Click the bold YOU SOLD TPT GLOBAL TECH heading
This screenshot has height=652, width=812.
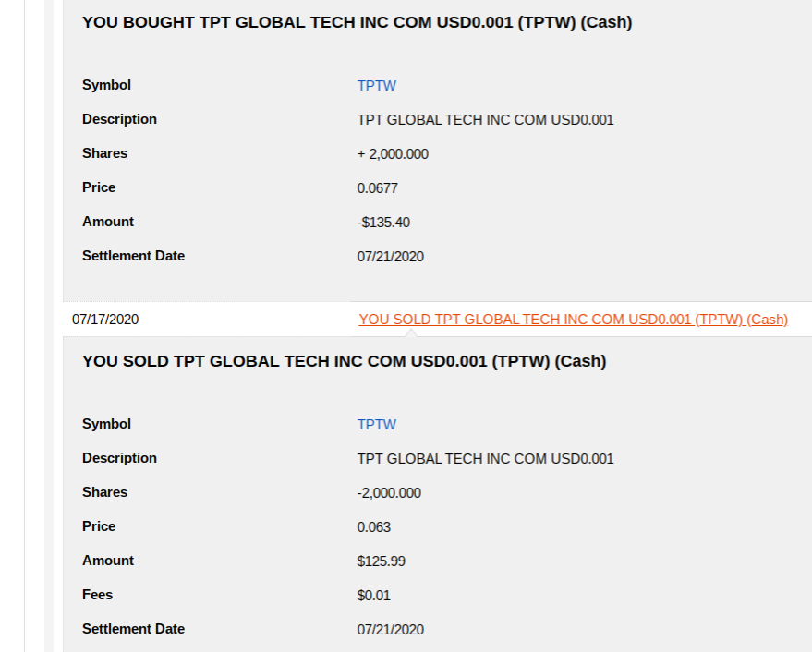click(x=344, y=362)
